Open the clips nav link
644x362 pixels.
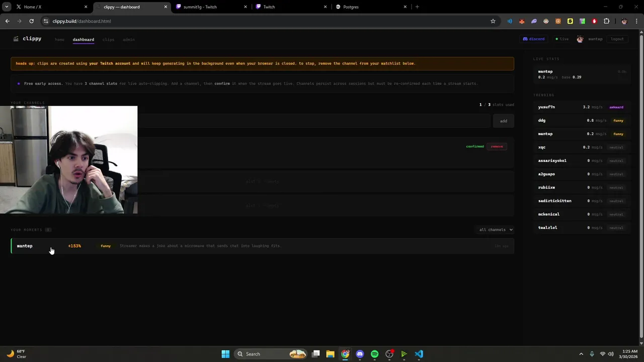point(108,40)
